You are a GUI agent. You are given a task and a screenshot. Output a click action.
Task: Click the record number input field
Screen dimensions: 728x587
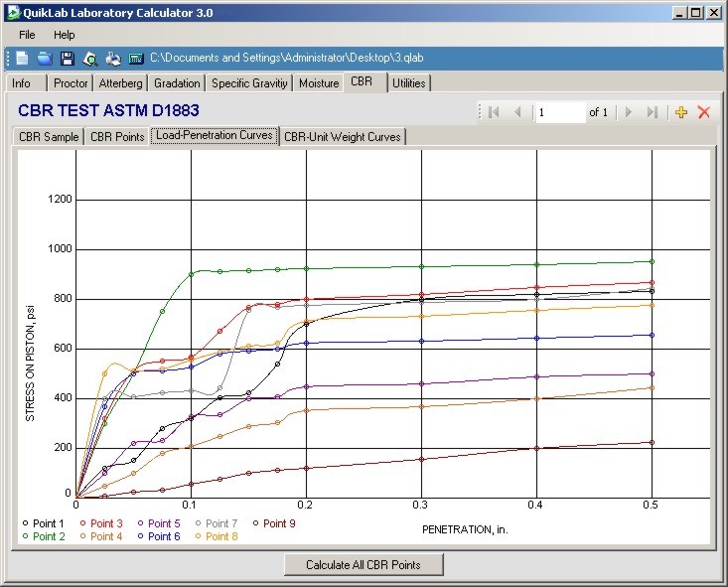point(559,112)
